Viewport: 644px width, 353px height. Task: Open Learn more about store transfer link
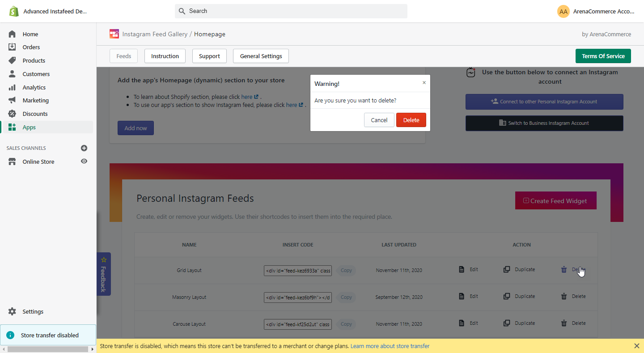point(390,346)
